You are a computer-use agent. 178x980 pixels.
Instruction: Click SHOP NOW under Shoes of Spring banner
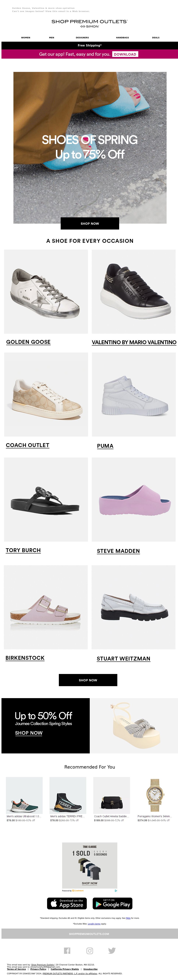[x=90, y=223]
